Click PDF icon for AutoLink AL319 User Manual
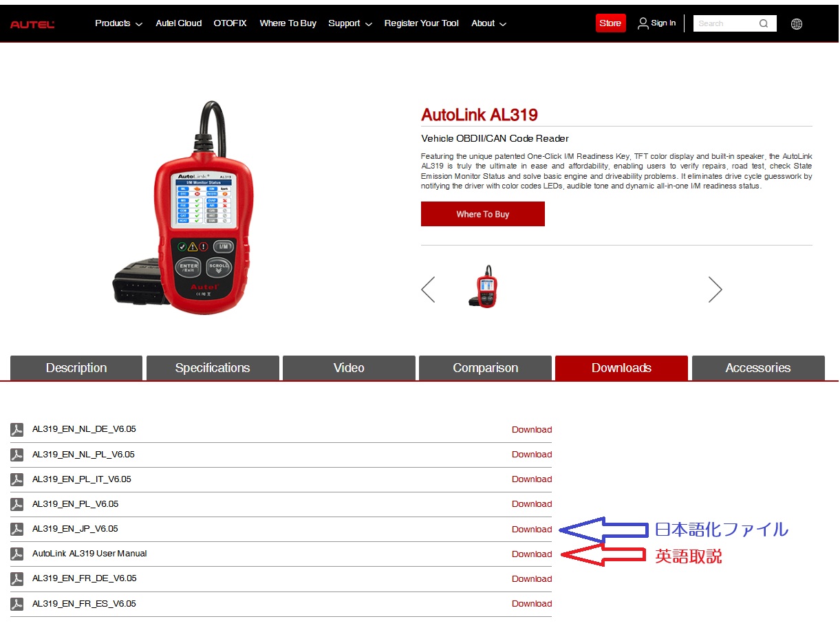 point(17,554)
